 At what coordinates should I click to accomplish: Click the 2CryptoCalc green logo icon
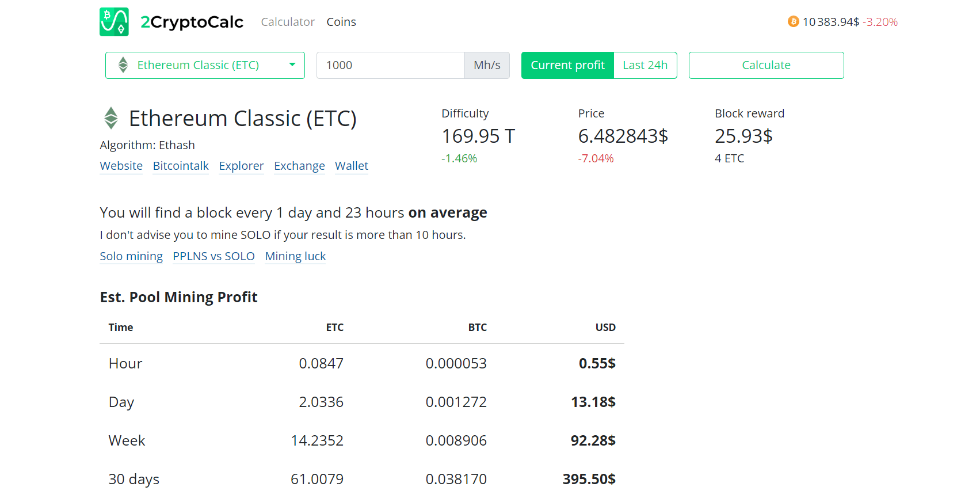pyautogui.click(x=114, y=22)
